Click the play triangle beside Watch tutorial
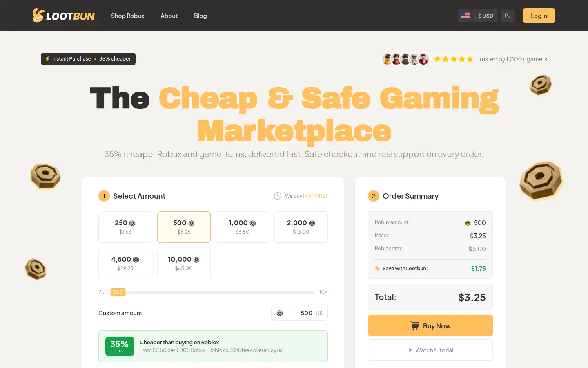This screenshot has height=368, width=588. point(410,350)
